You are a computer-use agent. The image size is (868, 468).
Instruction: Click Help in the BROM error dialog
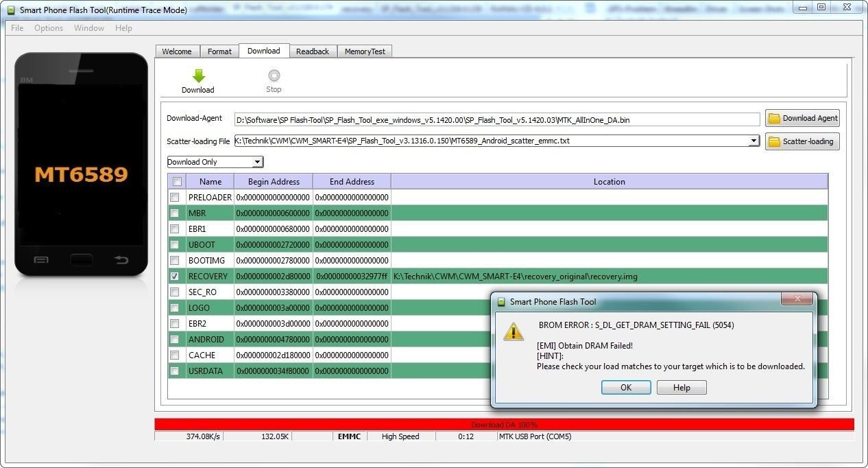tap(682, 388)
